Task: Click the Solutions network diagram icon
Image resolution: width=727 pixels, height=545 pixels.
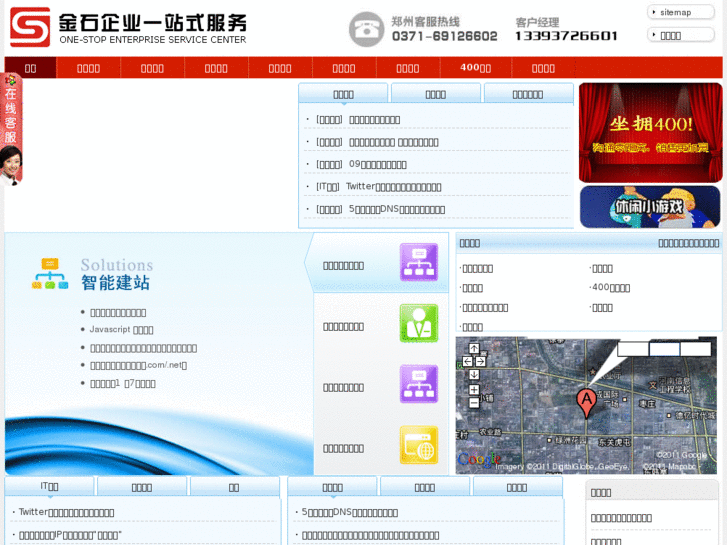Action: (x=50, y=274)
